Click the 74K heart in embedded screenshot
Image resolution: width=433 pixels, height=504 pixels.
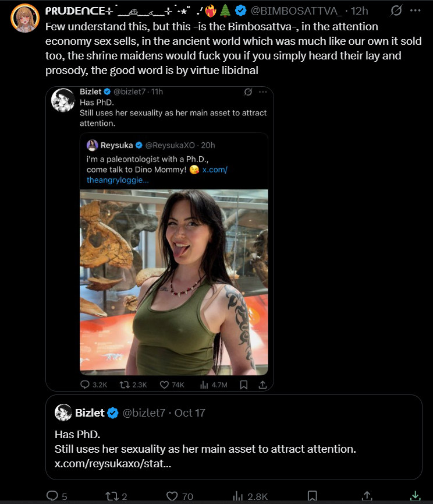172,385
